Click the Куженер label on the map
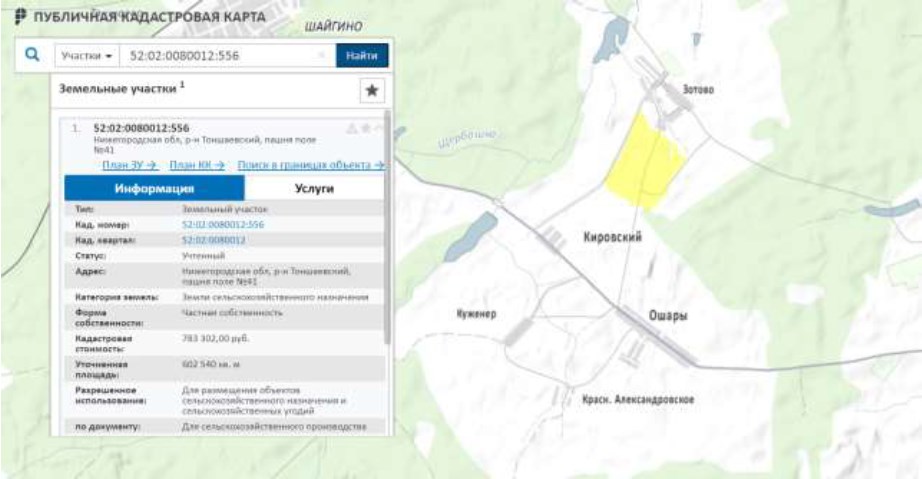Screen dimensions: 922x479 pos(476,314)
